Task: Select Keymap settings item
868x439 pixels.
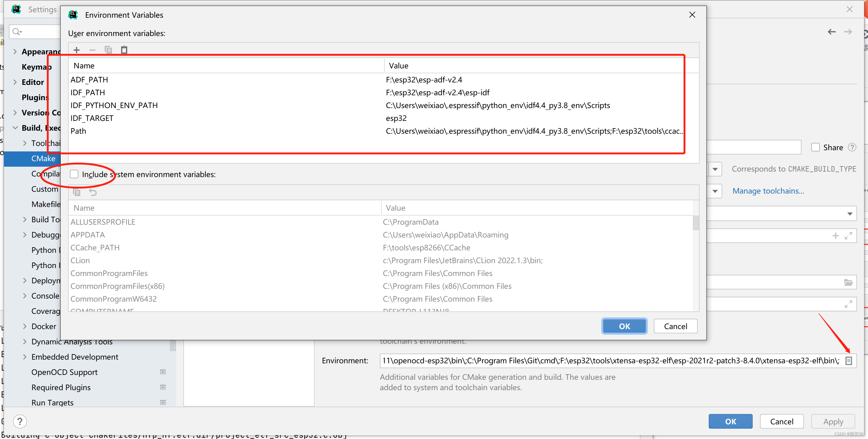Action: coord(36,67)
